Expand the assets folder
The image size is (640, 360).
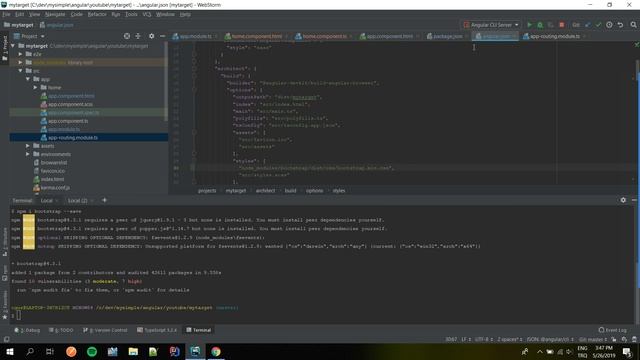click(x=28, y=146)
